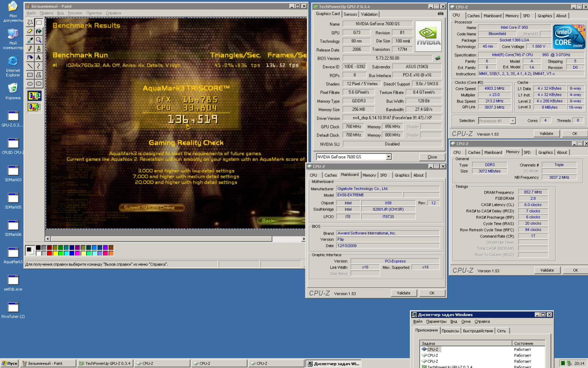Choose the Fill With Color bucket tool

(x=39, y=31)
